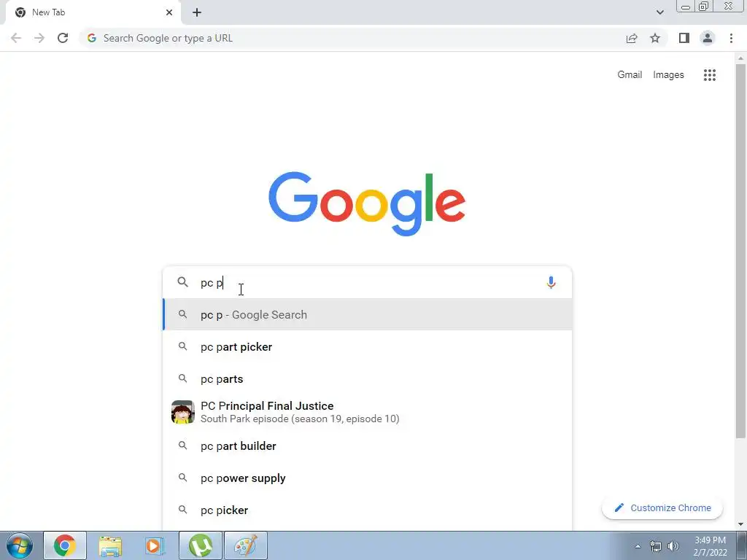
Task: Open Windows Explorer from the taskbar
Action: coord(110,545)
